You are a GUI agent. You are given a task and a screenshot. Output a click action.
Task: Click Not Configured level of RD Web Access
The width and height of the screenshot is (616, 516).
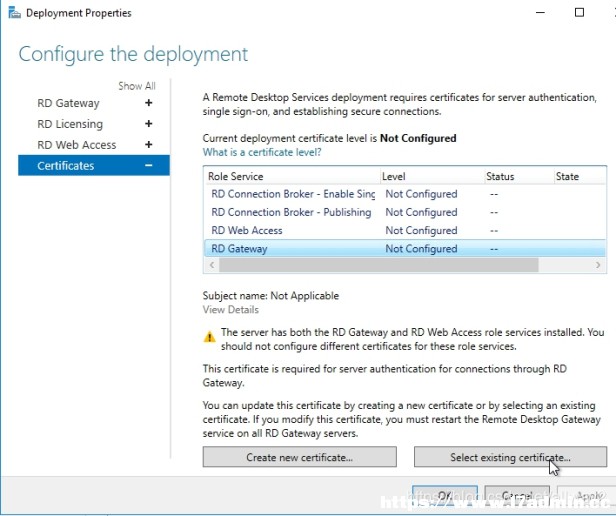tap(421, 230)
